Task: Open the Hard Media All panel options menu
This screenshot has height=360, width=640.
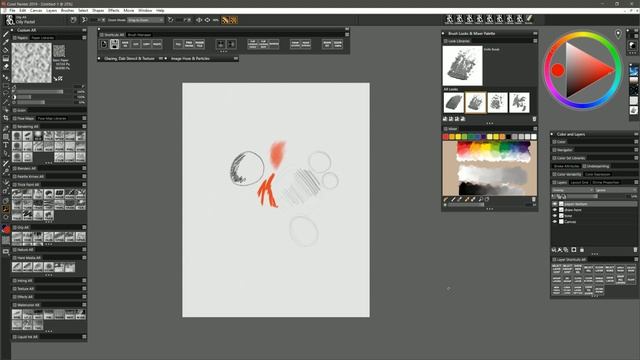Action: point(84,258)
